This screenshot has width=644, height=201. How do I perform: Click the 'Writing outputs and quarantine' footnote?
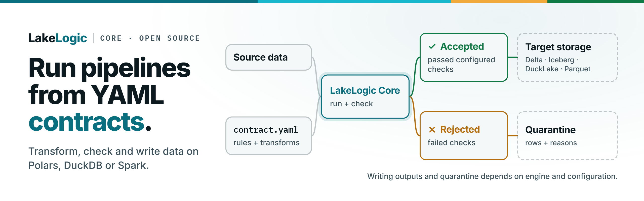tap(492, 176)
